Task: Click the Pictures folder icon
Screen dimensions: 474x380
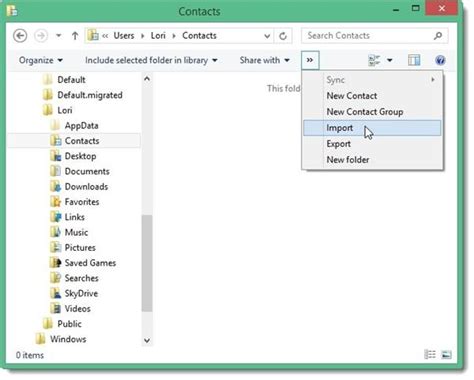Action: coord(56,248)
